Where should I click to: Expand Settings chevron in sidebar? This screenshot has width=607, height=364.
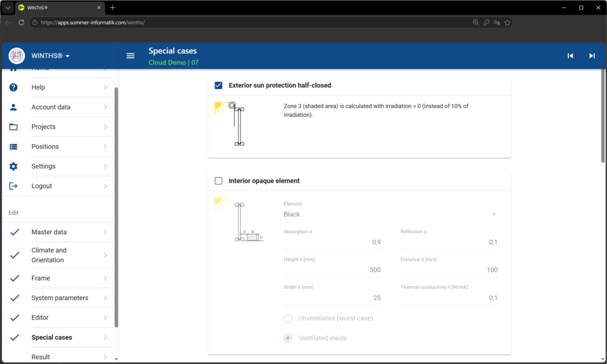pyautogui.click(x=105, y=167)
